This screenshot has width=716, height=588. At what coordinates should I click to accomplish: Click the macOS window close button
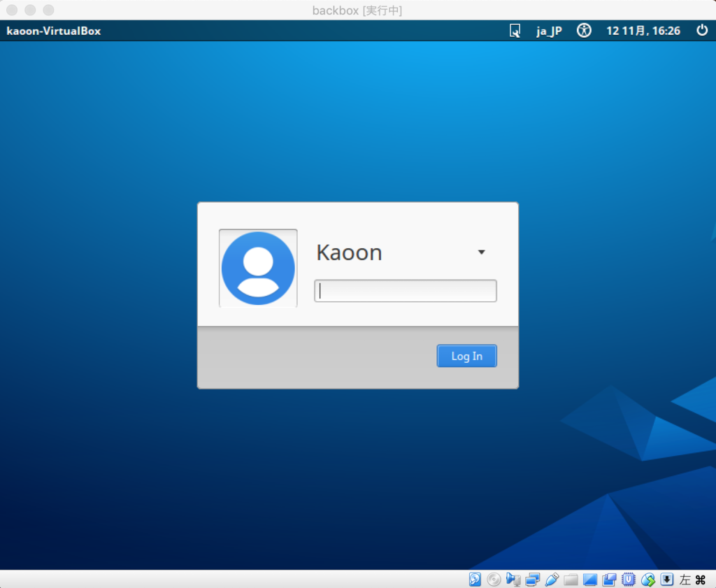(12, 10)
